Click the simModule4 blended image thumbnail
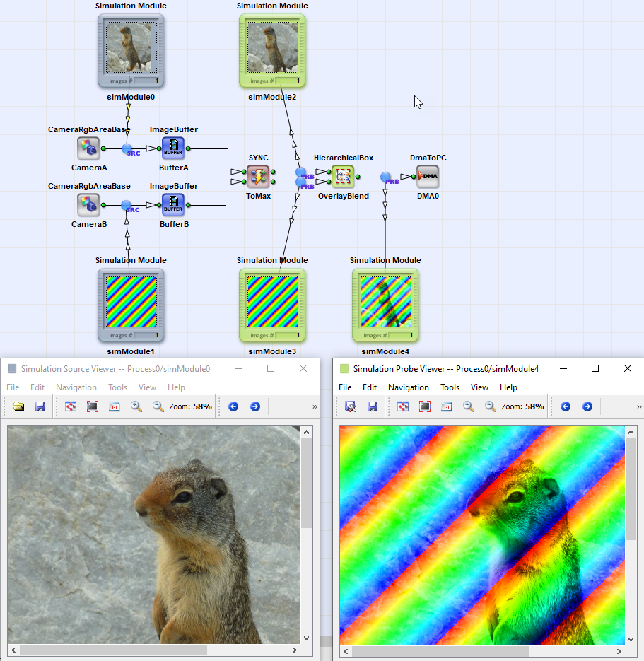The width and height of the screenshot is (644, 661). (x=385, y=301)
